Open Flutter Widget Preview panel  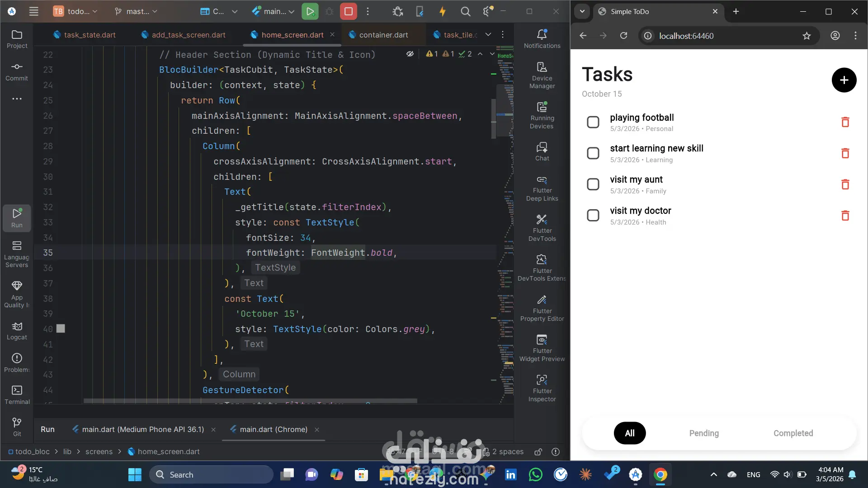click(x=542, y=348)
